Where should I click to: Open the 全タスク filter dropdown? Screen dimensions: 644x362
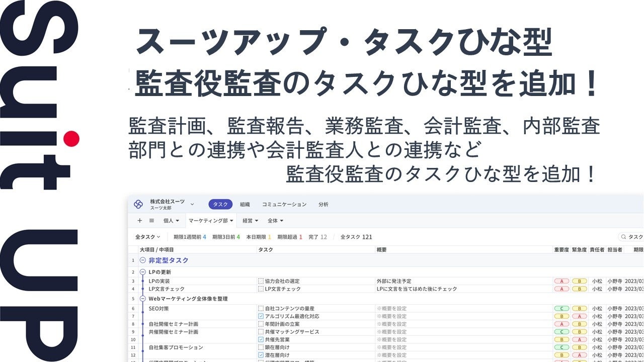tap(148, 237)
